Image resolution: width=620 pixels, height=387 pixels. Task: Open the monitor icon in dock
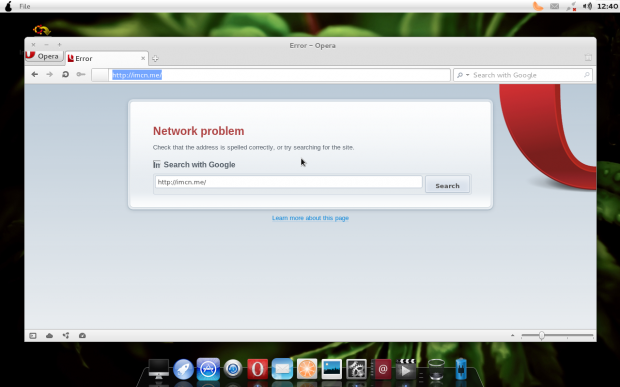click(159, 369)
